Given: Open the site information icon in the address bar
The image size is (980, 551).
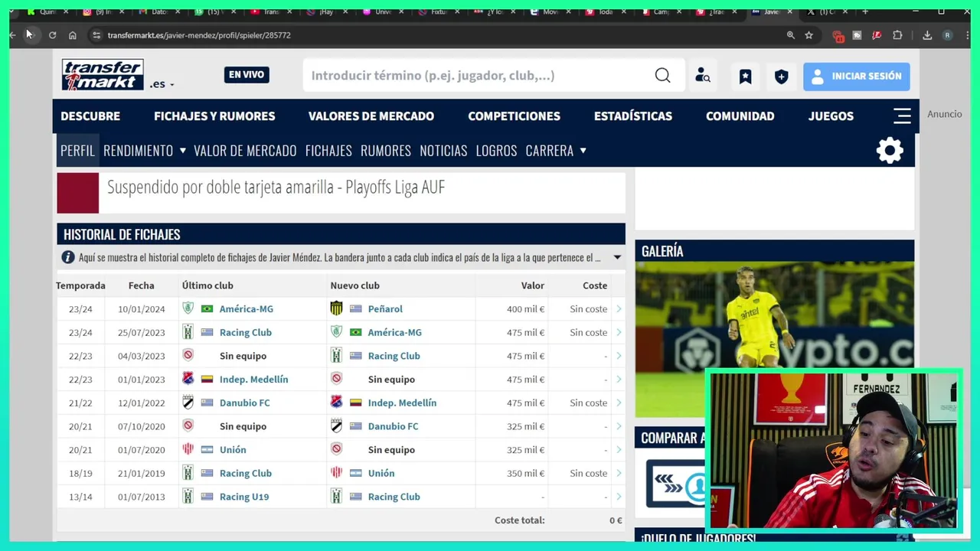Looking at the screenshot, I should (96, 35).
